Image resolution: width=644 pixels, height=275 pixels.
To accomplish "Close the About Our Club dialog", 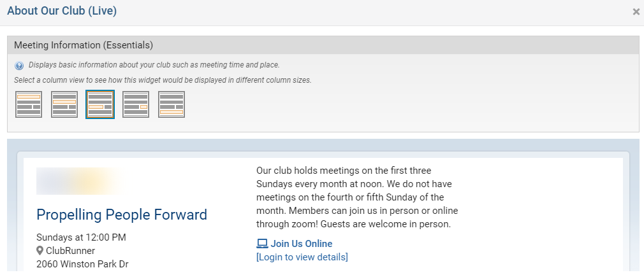I will tap(636, 12).
